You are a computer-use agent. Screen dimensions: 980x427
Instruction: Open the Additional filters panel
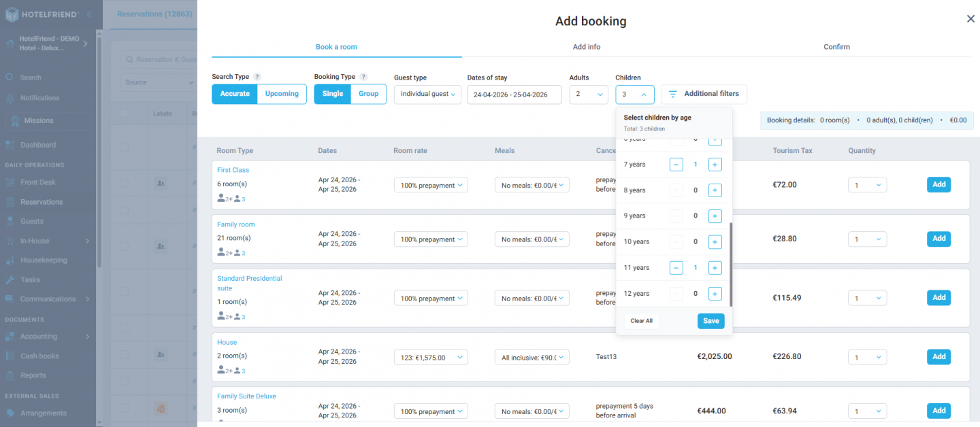(704, 94)
